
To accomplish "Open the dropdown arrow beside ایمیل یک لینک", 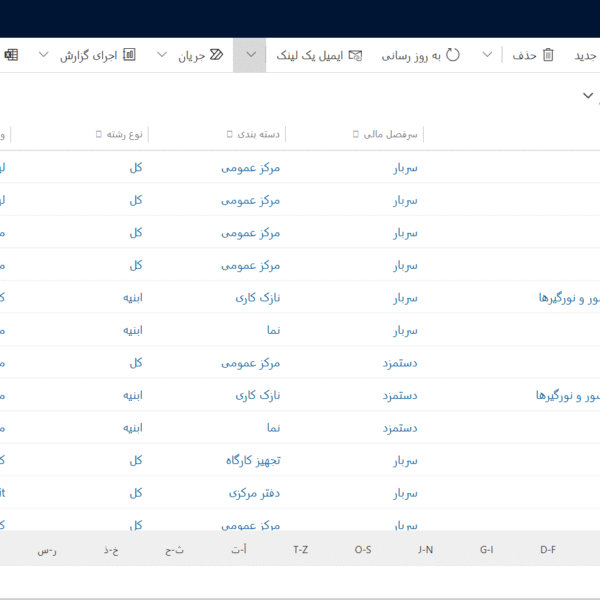I will tap(250, 56).
